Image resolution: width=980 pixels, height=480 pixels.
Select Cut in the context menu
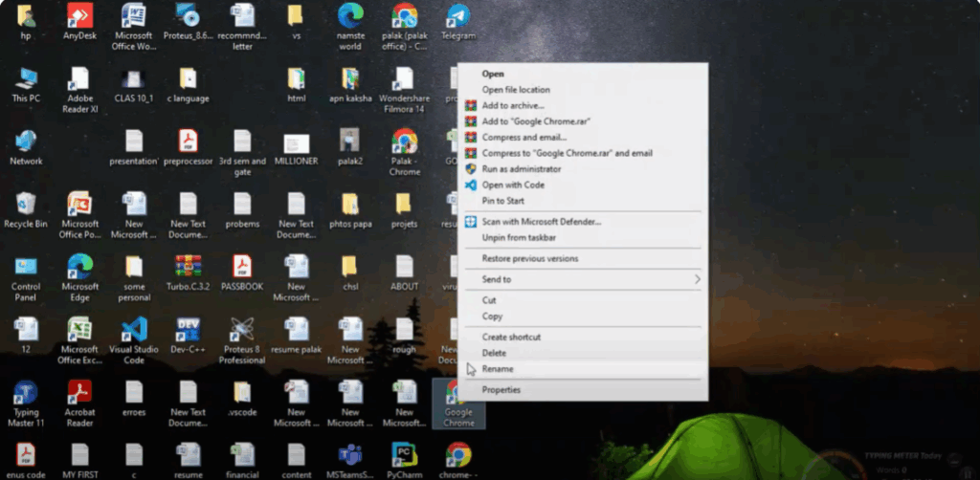tap(489, 300)
